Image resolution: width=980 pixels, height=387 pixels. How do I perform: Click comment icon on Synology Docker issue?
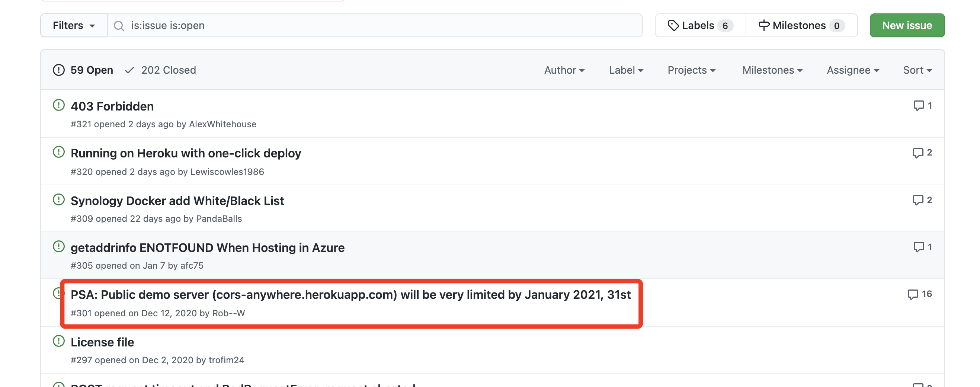click(x=917, y=200)
